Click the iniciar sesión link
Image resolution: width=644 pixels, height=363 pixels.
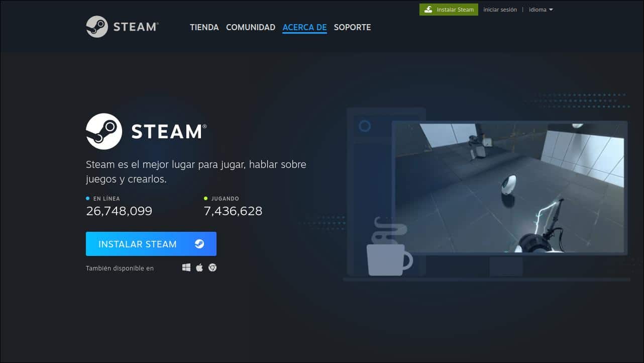tap(500, 10)
